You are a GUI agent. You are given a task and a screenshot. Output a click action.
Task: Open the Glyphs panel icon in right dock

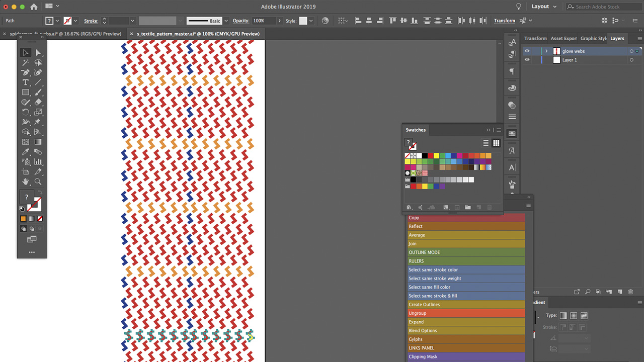(x=512, y=149)
